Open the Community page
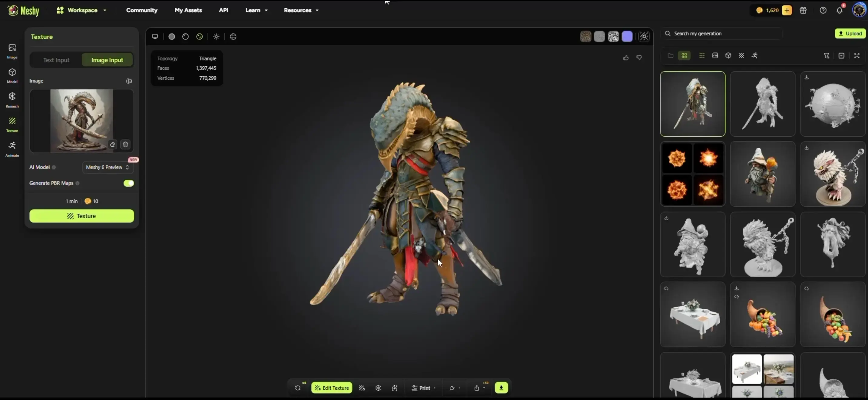The height and width of the screenshot is (400, 868). coord(141,10)
